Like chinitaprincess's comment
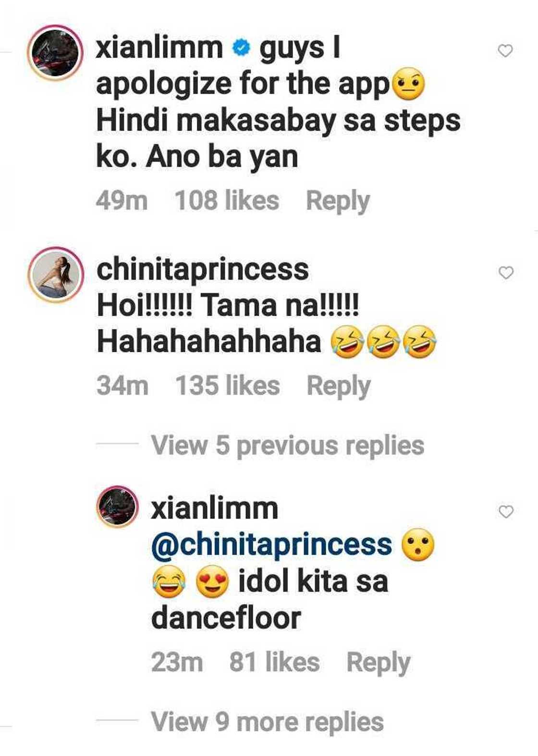Image resolution: width=538 pixels, height=756 pixels. coord(505,274)
